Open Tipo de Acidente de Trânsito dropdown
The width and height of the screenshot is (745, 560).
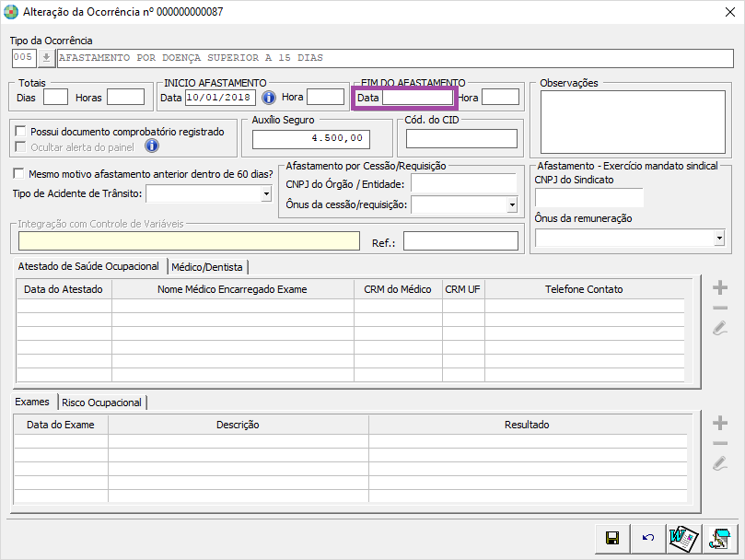266,193
